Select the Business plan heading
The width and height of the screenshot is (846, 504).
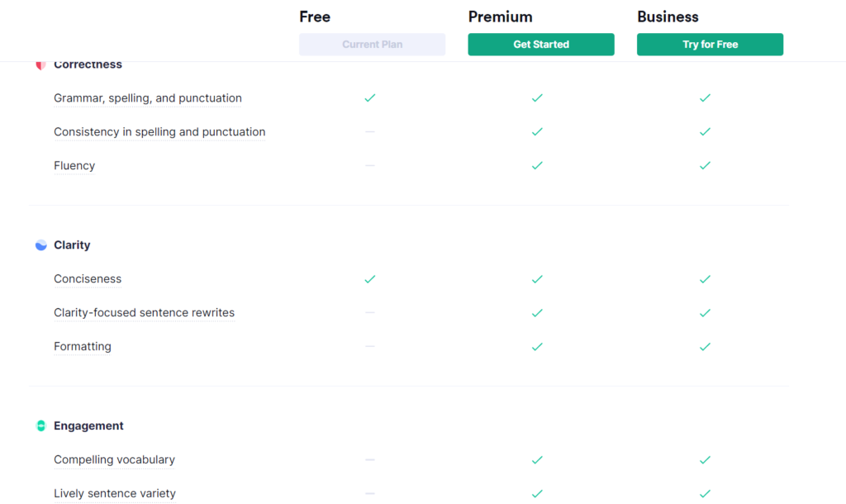(x=668, y=17)
